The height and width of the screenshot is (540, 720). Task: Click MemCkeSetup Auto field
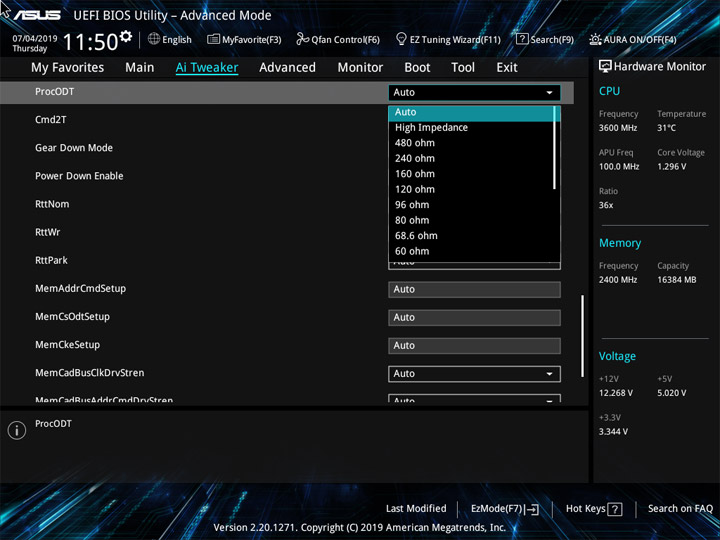pos(474,345)
